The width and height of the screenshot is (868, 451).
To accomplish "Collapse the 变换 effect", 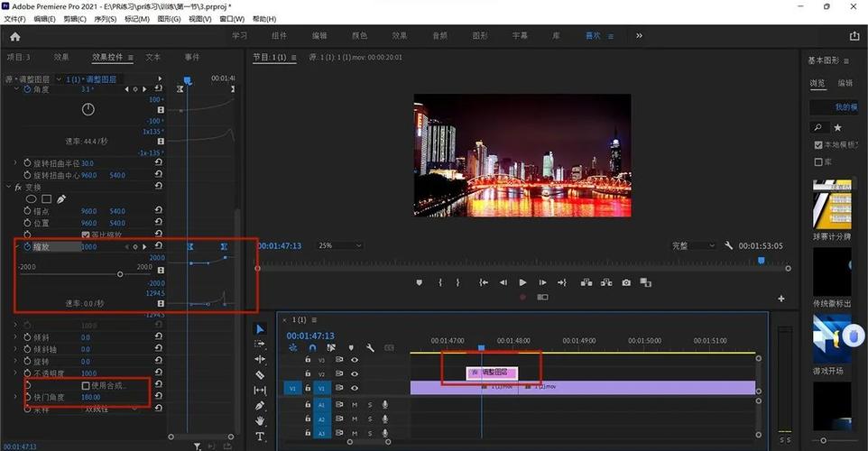I will click(8, 187).
